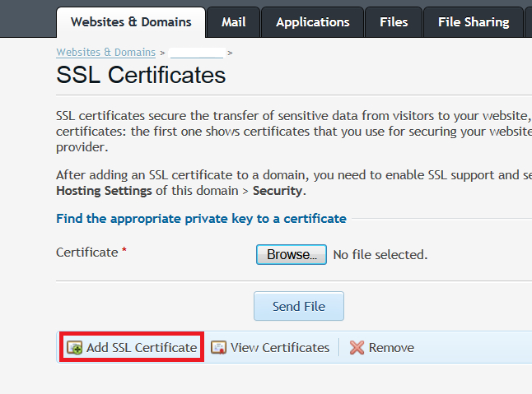Select the File Sharing tab
Screen dimensions: 532x394
474,22
